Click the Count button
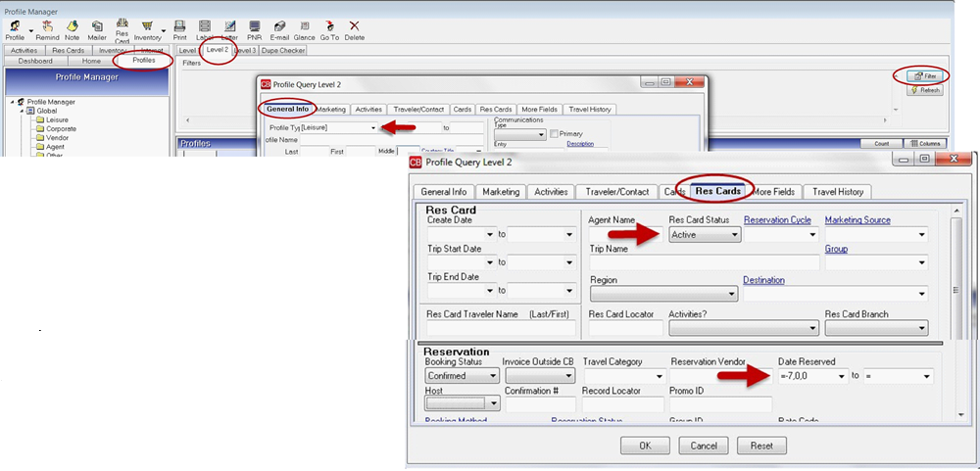Image resolution: width=980 pixels, height=471 pixels. 881,144
